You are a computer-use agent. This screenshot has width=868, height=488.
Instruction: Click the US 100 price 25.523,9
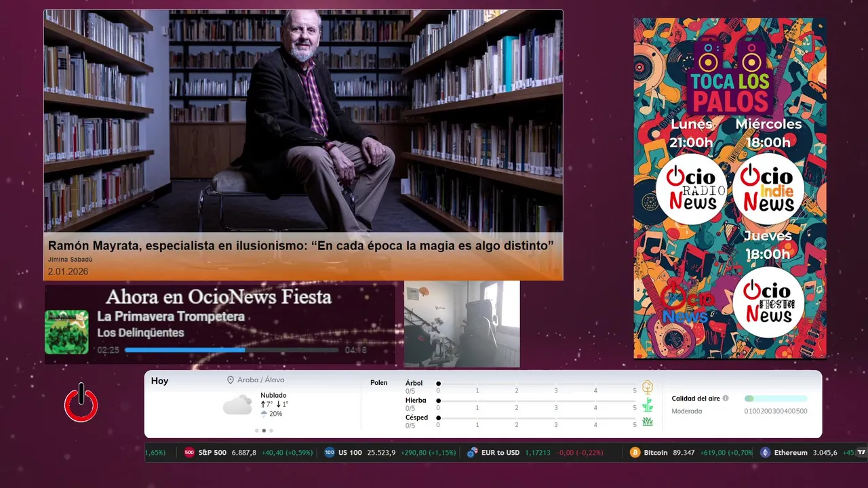[382, 452]
